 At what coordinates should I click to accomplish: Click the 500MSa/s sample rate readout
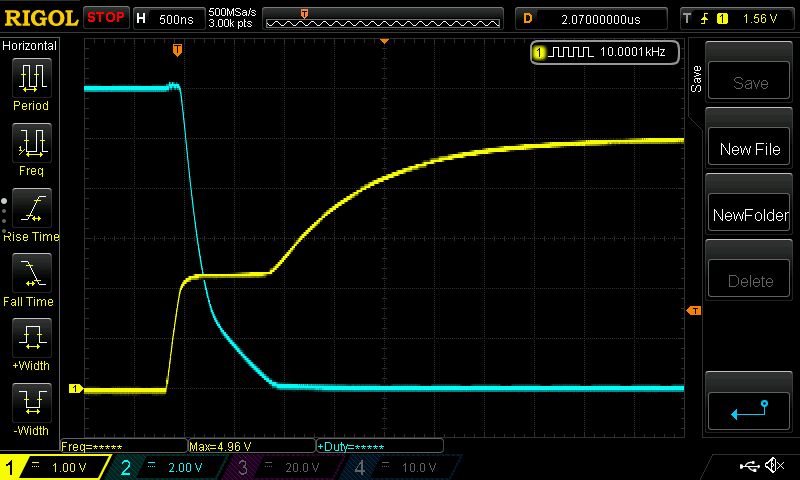pyautogui.click(x=232, y=12)
